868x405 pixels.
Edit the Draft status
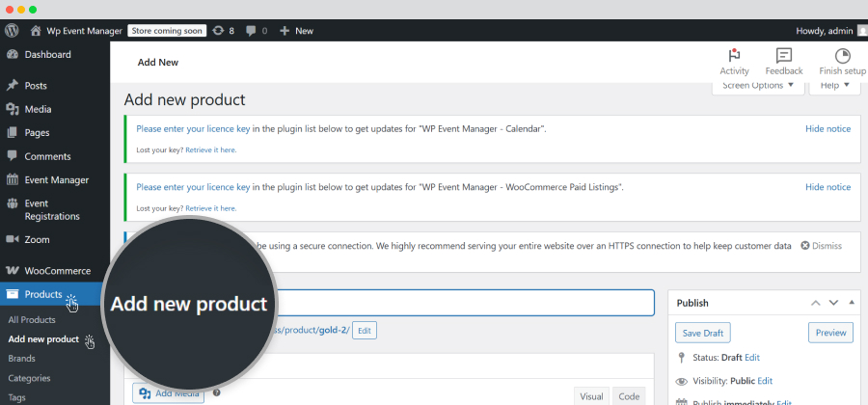751,358
